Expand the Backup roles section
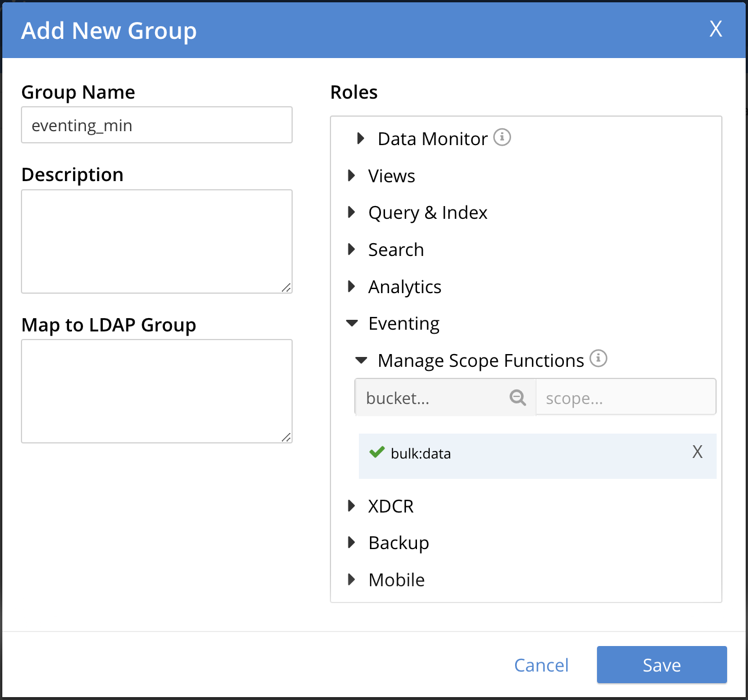748x700 pixels. pos(351,543)
